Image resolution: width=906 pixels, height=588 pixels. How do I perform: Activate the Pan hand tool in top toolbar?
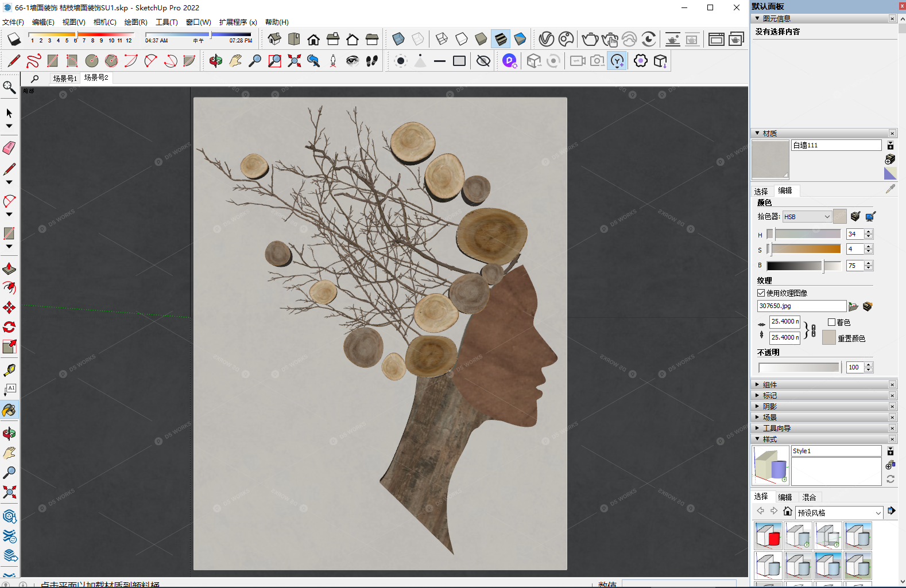[x=235, y=61]
